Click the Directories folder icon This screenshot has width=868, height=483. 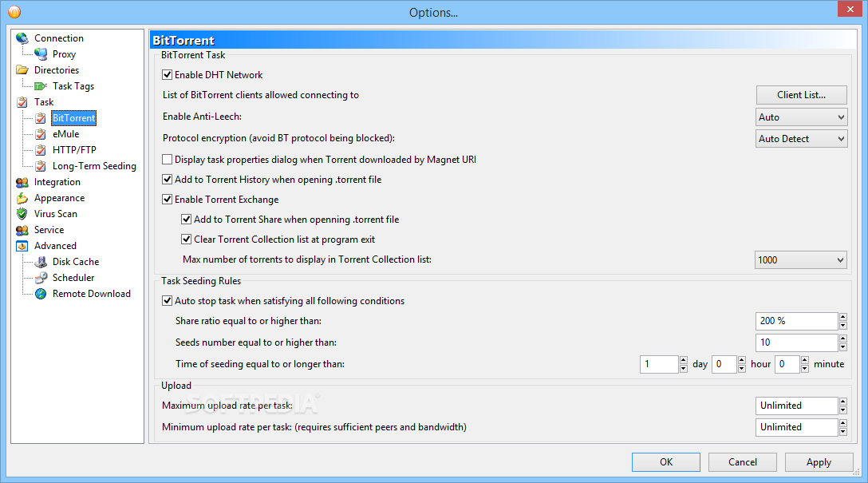pos(22,70)
